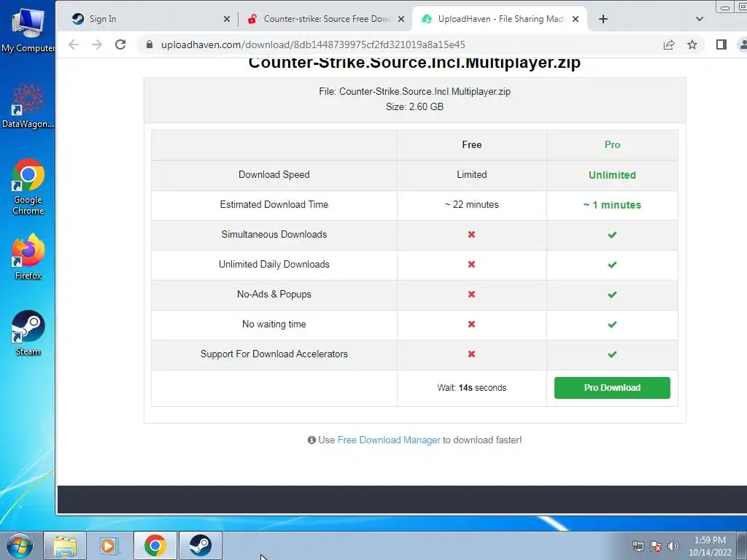This screenshot has height=560, width=747.
Task: Open the media player taskbar icon
Action: point(109,545)
